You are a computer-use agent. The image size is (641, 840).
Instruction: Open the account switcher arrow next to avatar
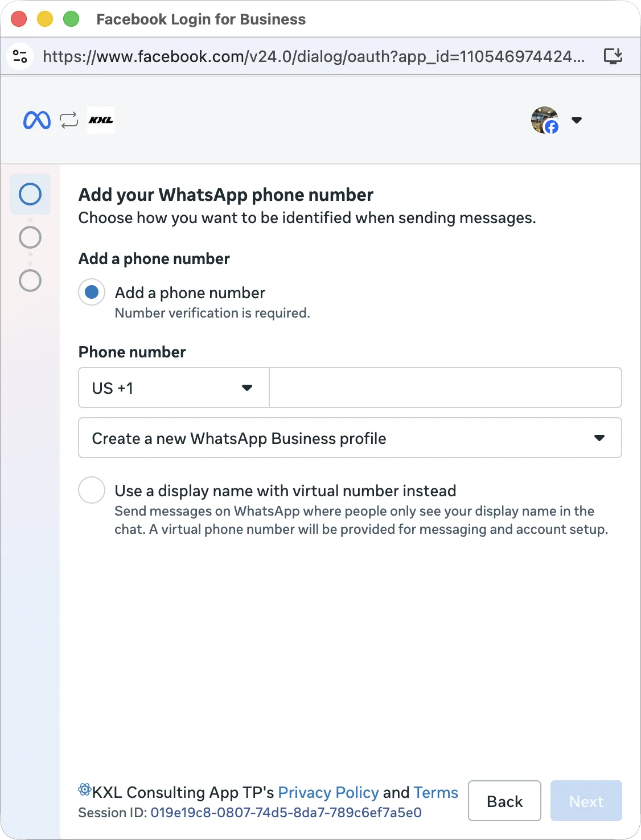click(577, 120)
